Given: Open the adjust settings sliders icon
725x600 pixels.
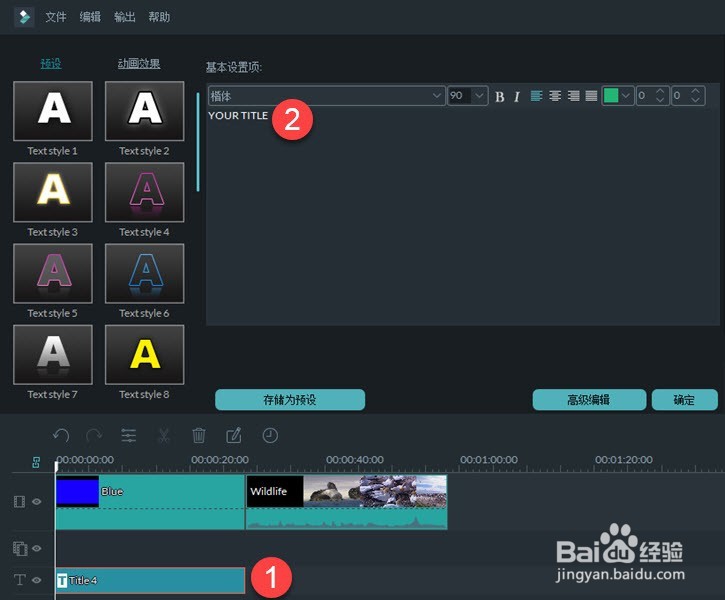Looking at the screenshot, I should [129, 435].
